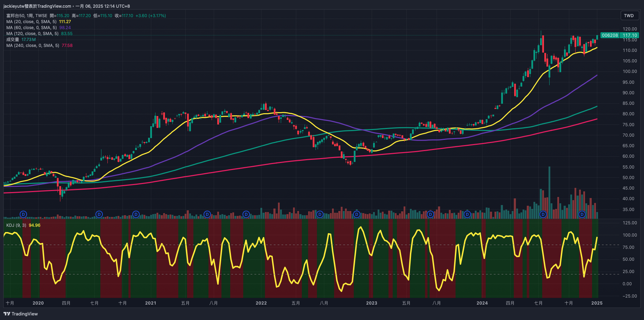Click the jackieyutw TradingView.com header link
This screenshot has width=644, height=320.
point(37,6)
